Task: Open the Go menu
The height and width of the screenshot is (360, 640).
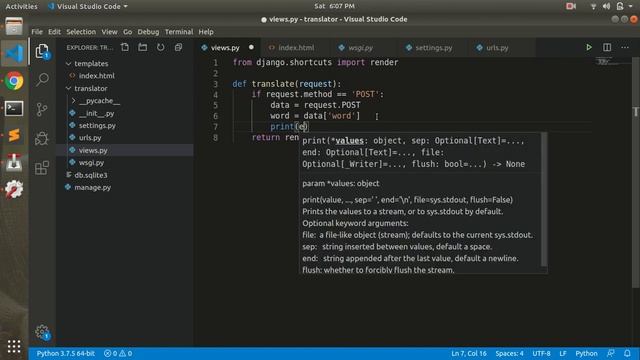Action: 127,32
